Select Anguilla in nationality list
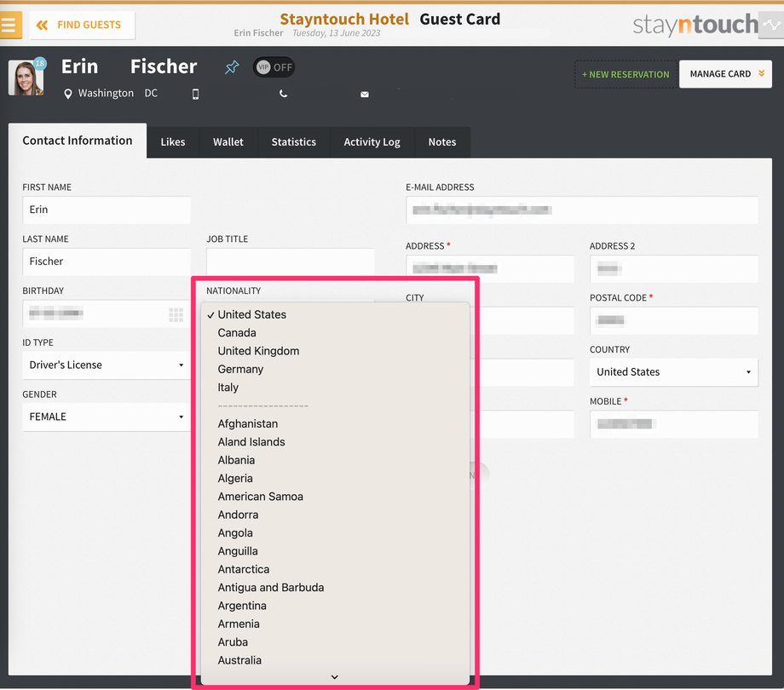This screenshot has height=690, width=784. (x=335, y=551)
